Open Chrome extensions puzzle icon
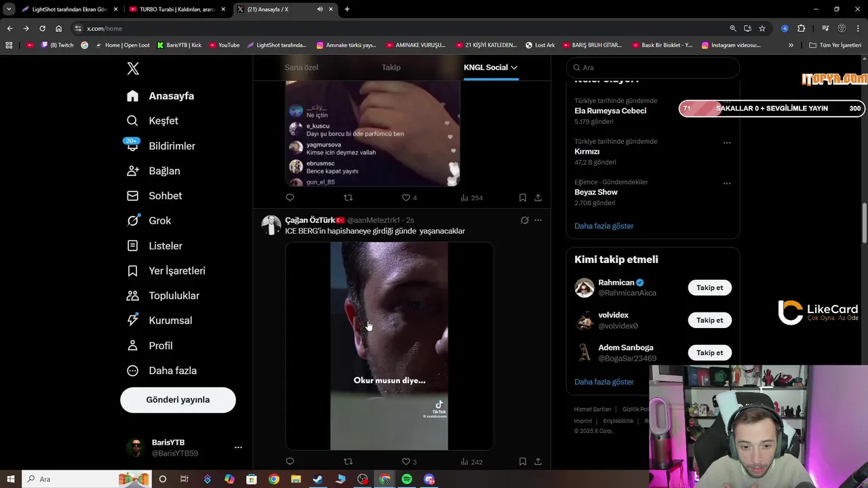Viewport: 868px width, 488px height. point(802,28)
